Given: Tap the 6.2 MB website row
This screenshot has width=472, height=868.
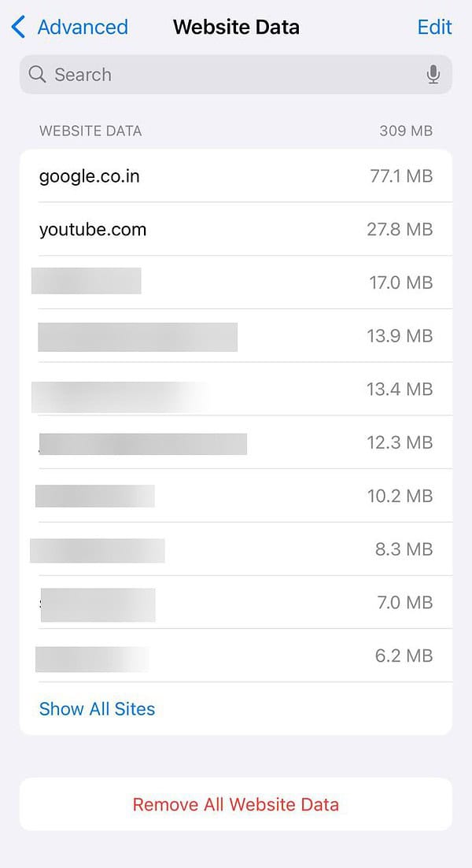Looking at the screenshot, I should 236,656.
